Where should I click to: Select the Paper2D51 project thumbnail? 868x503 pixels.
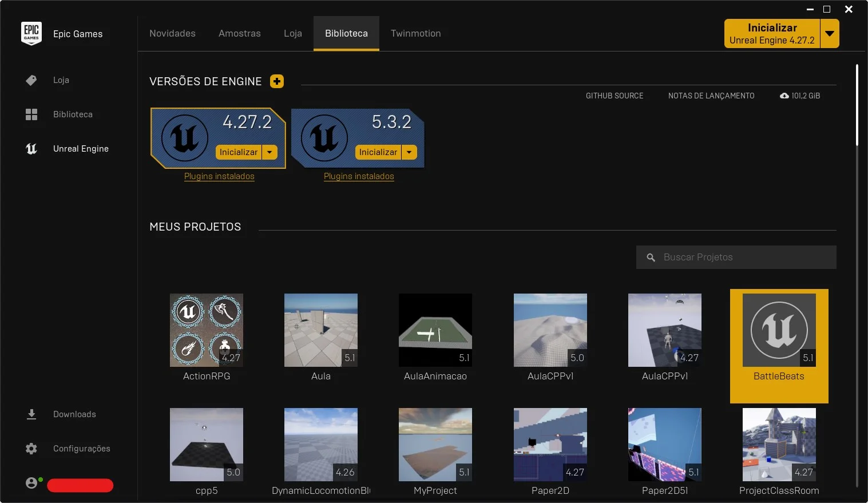(665, 445)
